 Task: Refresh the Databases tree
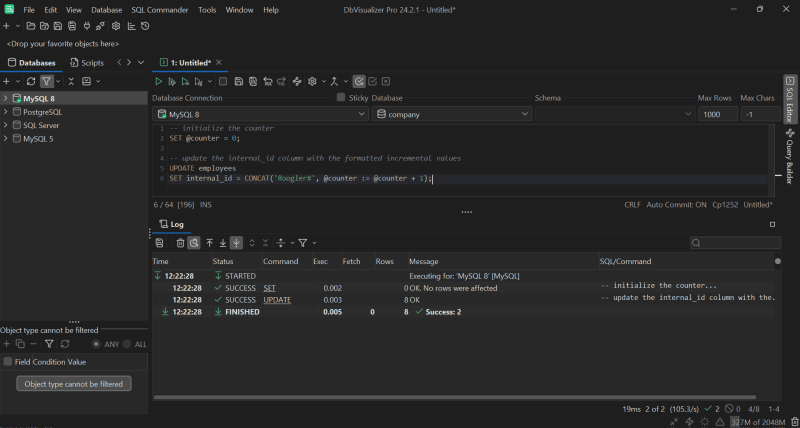click(31, 81)
